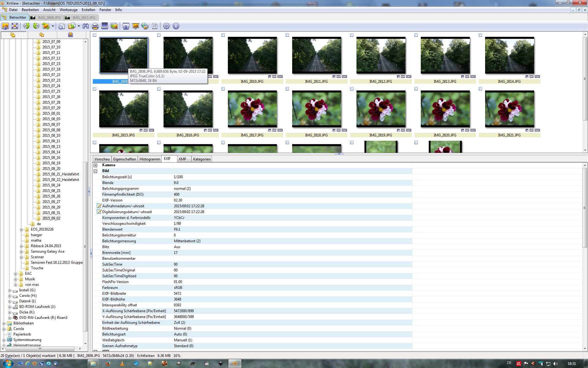Select folder 2015_08_21_Heidefahrt in tree
Image resolution: width=588 pixels, height=368 pixels.
61,174
